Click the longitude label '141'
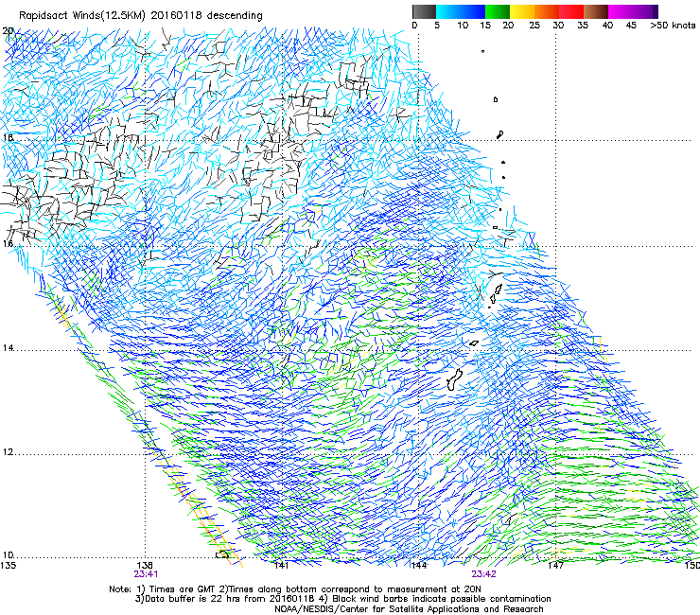This screenshot has width=700, height=615. coord(281,565)
